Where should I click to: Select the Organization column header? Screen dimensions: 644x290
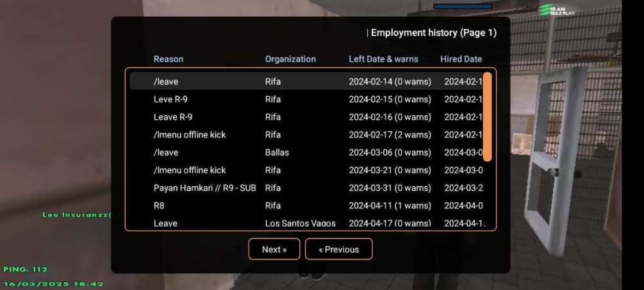pos(290,59)
